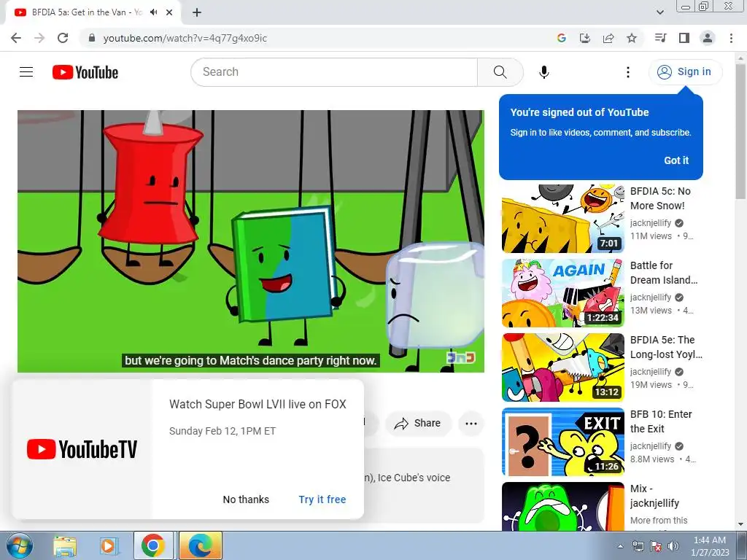Image resolution: width=747 pixels, height=560 pixels.
Task: Click the share page icon in address bar
Action: 608,38
